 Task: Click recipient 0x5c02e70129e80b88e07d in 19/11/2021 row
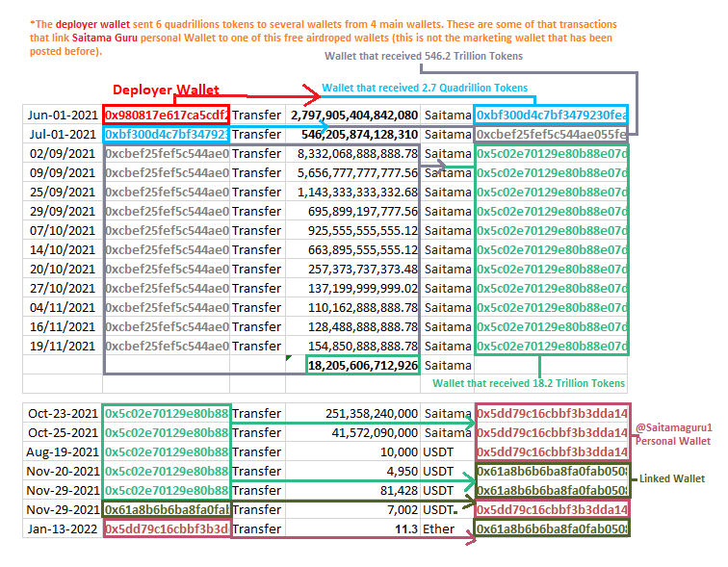pyautogui.click(x=551, y=347)
